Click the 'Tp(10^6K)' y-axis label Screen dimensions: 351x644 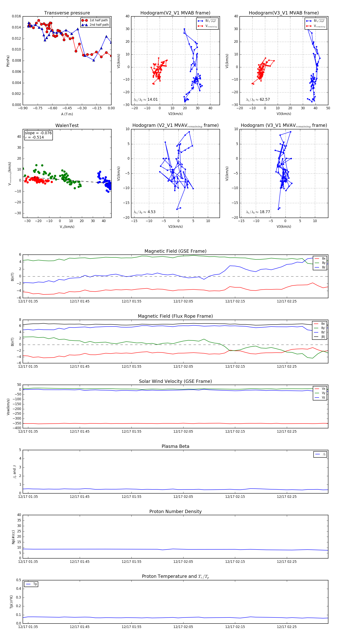11,602
